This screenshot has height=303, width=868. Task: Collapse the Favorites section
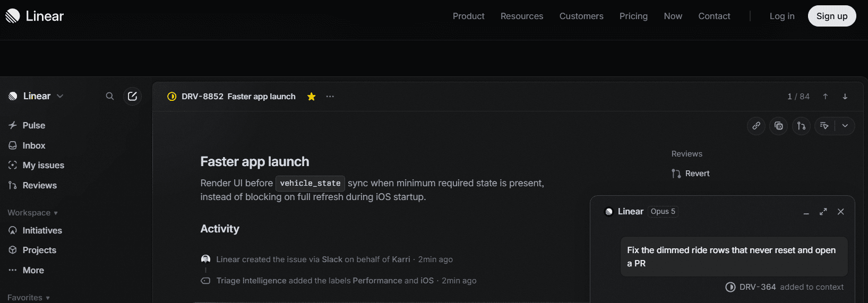[29, 298]
